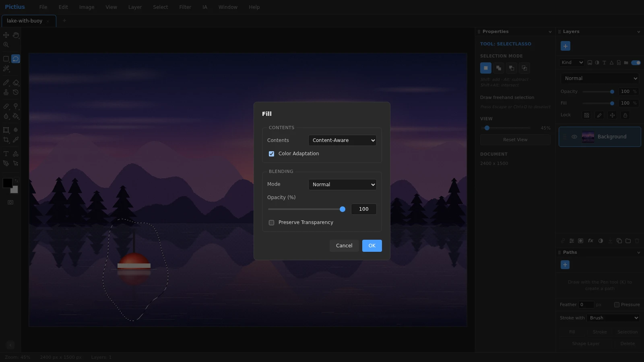Select the Move tool
Viewport: 644px width, 362px height.
6,35
